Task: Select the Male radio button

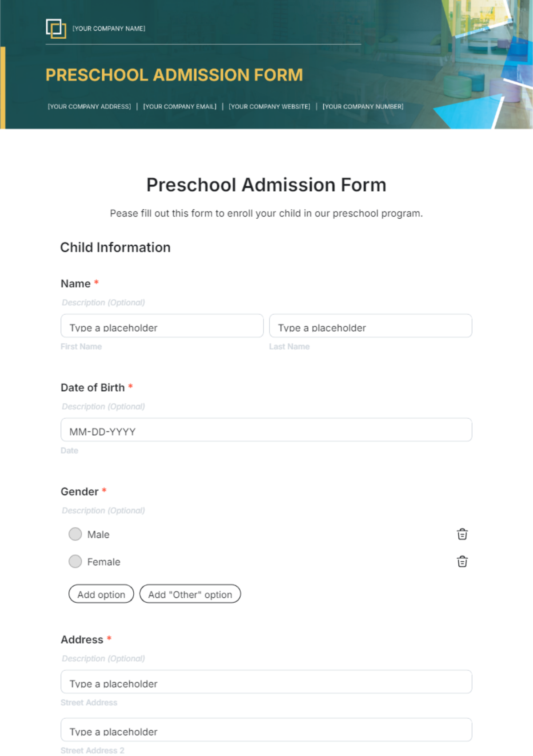Action: point(75,534)
